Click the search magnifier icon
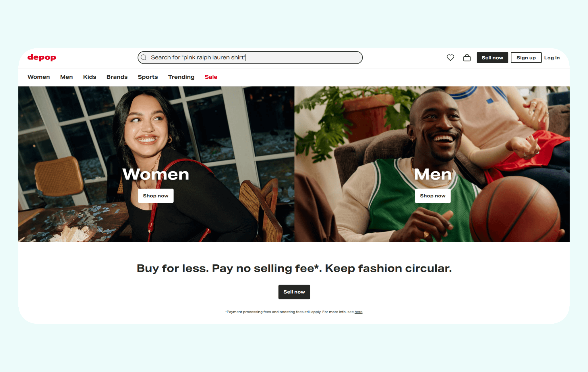The width and height of the screenshot is (588, 372). [144, 57]
